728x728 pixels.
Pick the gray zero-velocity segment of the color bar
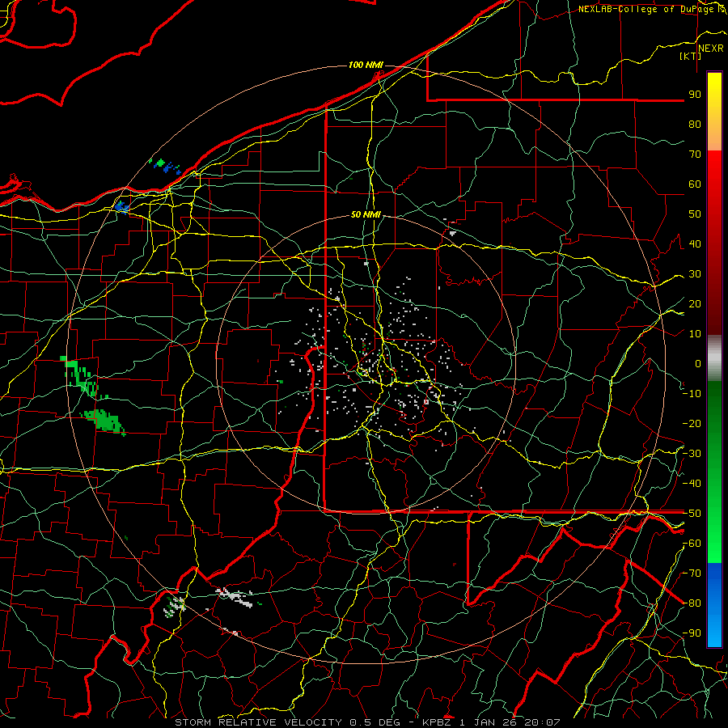pyautogui.click(x=714, y=358)
